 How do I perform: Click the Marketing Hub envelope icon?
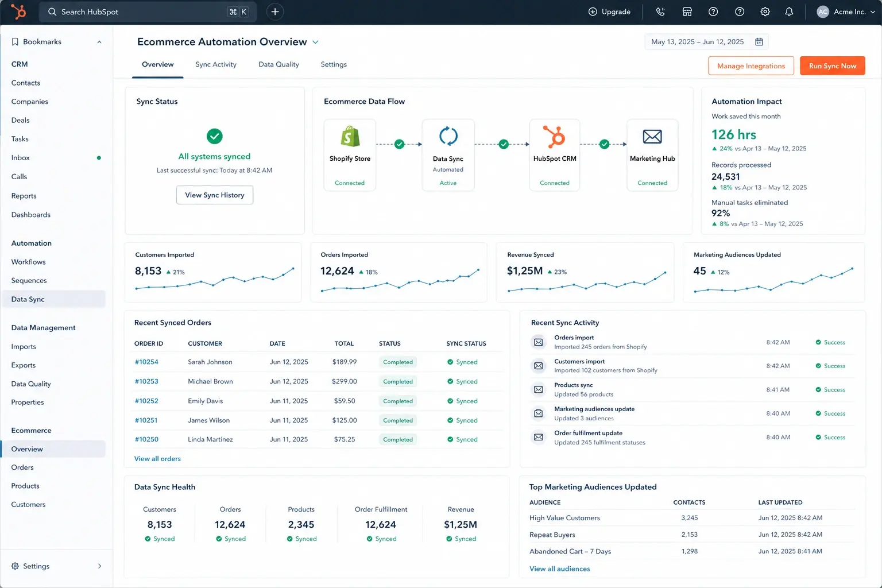(652, 137)
